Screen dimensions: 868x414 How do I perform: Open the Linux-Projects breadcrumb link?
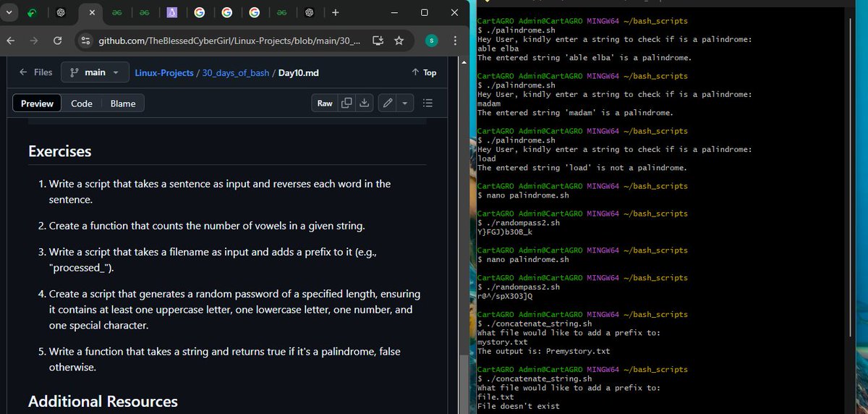[164, 72]
